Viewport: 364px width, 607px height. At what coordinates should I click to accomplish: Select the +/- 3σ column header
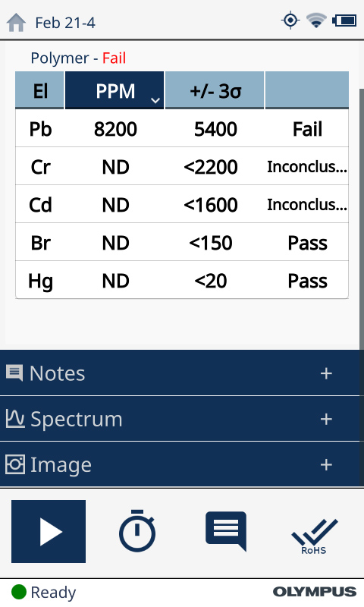[215, 90]
